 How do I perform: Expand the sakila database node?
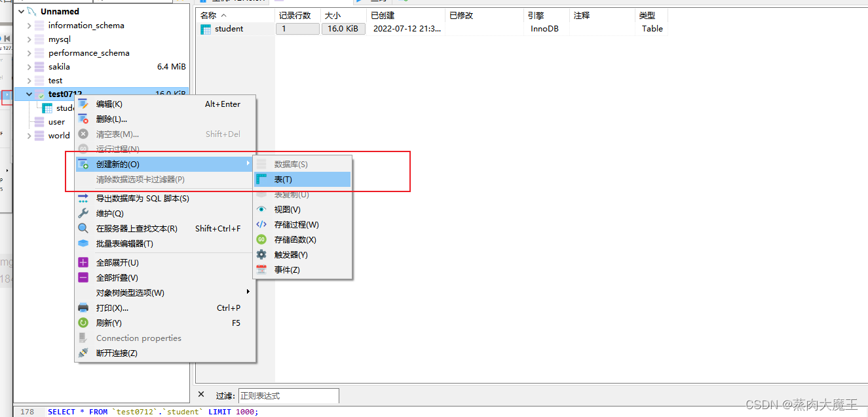(x=29, y=66)
